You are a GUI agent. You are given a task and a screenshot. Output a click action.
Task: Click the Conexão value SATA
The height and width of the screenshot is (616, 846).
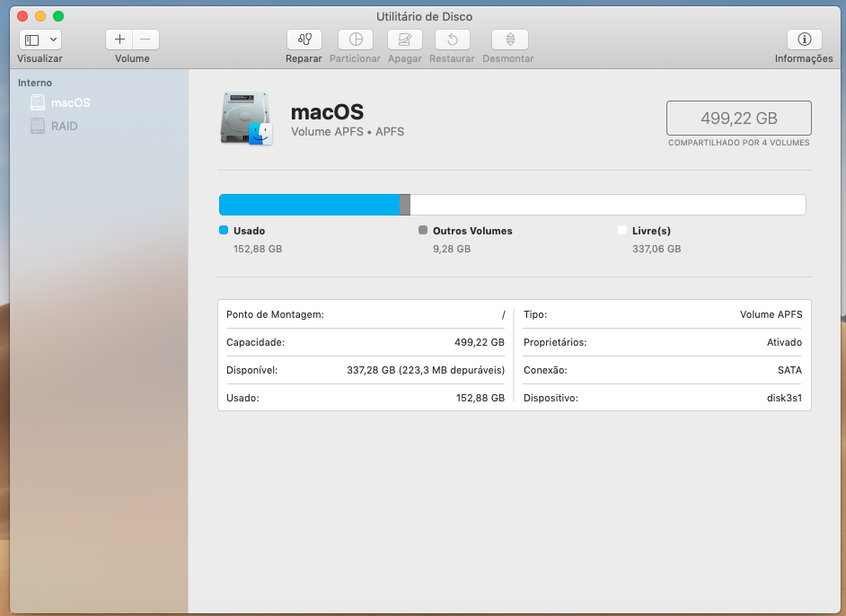pos(790,370)
